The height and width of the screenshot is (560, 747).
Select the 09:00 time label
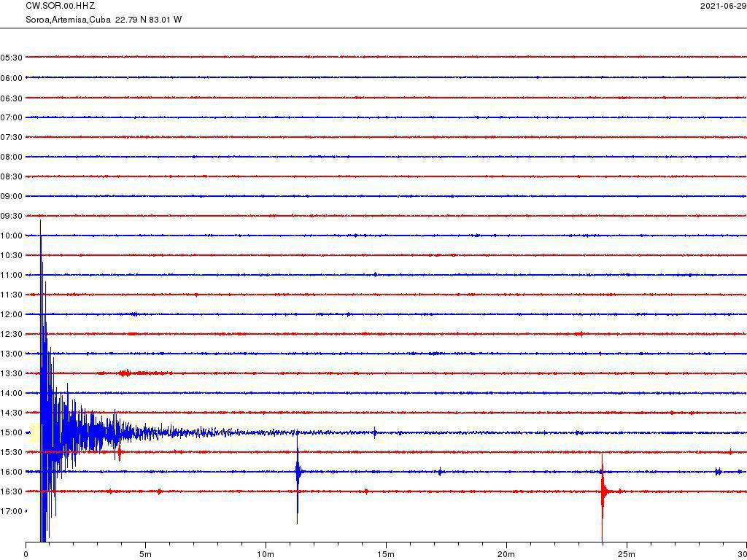tap(12, 197)
